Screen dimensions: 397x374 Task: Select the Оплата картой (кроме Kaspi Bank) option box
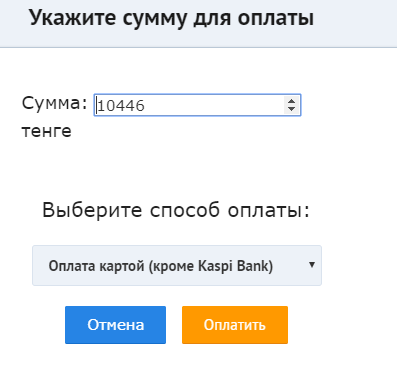[177, 266]
